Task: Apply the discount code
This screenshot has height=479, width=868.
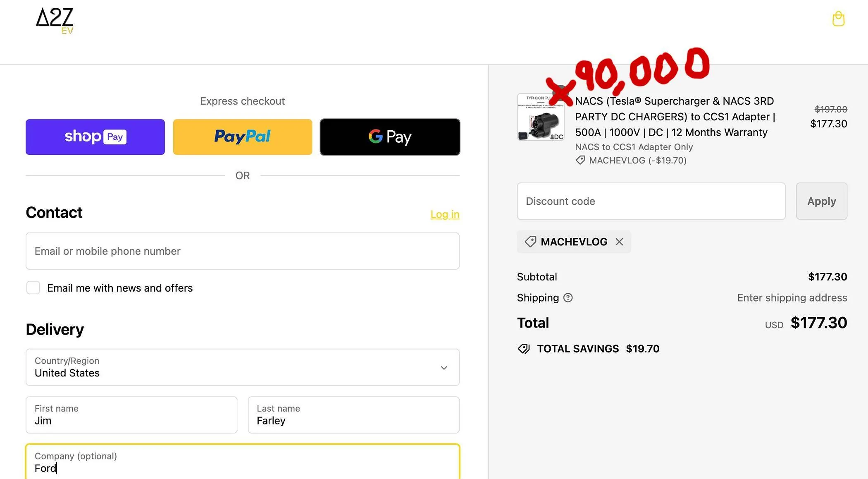Action: 822,201
